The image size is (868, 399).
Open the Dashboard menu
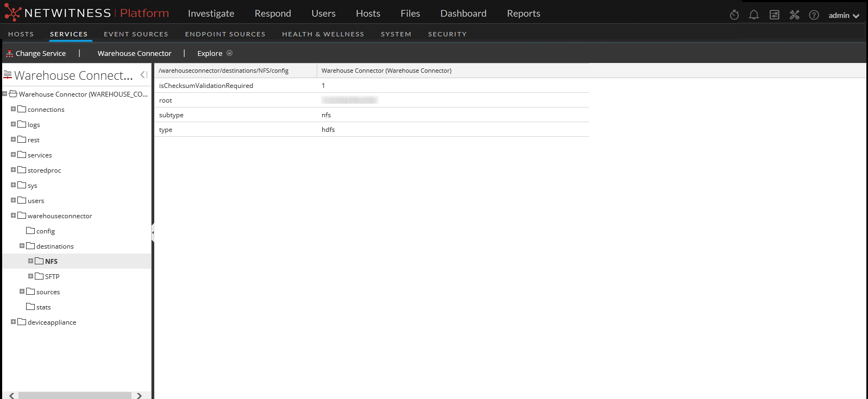click(463, 14)
